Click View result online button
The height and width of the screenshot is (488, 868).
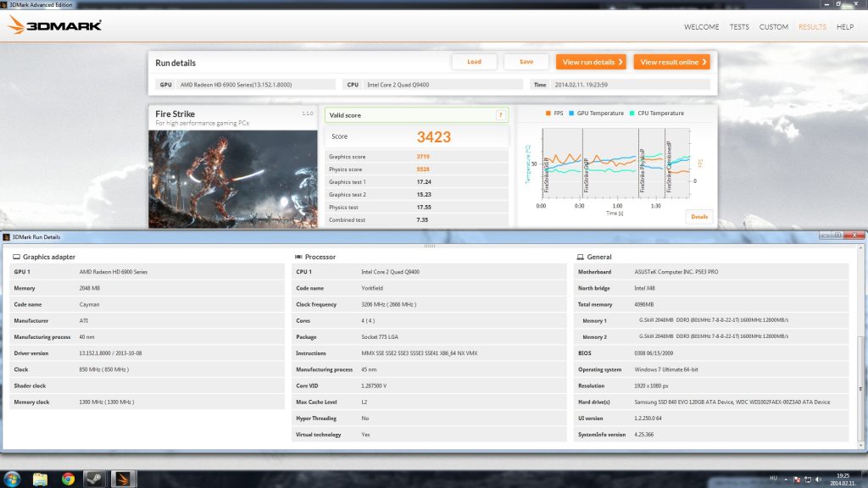pos(672,62)
